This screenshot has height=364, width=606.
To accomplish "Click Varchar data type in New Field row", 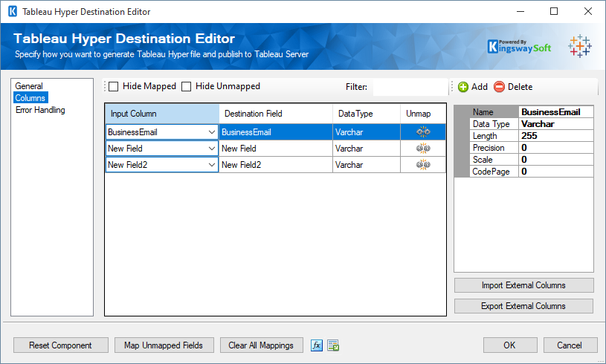I will pyautogui.click(x=366, y=149).
